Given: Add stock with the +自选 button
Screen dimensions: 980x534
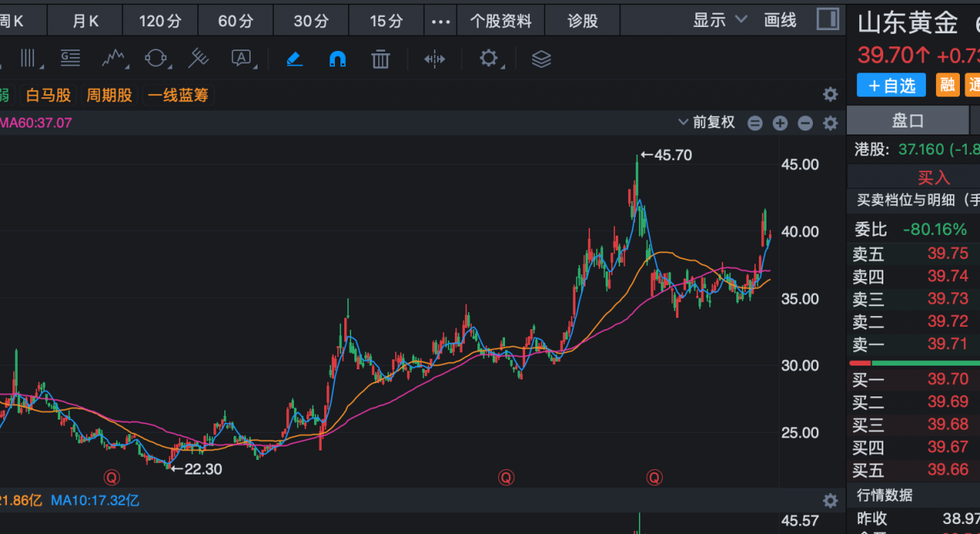Looking at the screenshot, I should [892, 85].
